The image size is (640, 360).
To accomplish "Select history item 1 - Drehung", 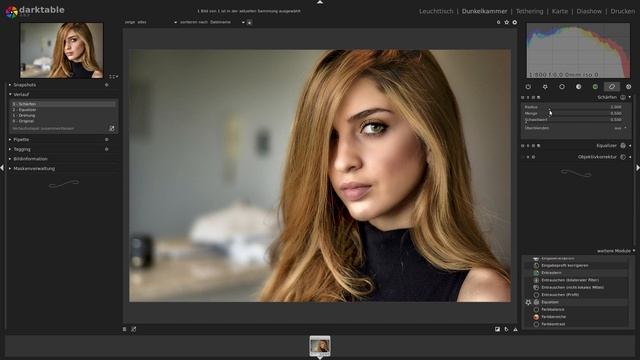I will pos(63,116).
